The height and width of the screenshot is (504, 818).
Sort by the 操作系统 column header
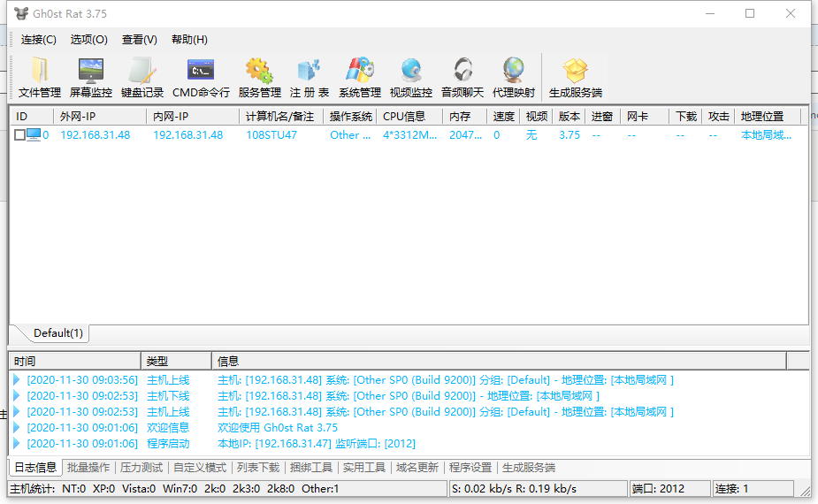tap(350, 117)
